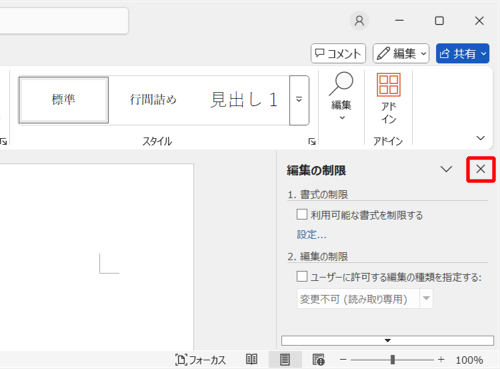This screenshot has width=500, height=369.
Task: Click the blue 共有 share button
Action: [x=463, y=53]
